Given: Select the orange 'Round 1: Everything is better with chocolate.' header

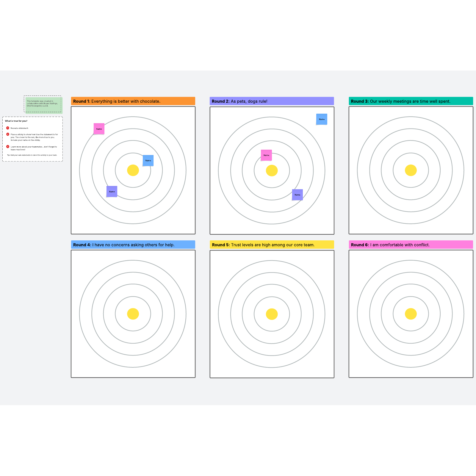Looking at the screenshot, I should [x=133, y=101].
